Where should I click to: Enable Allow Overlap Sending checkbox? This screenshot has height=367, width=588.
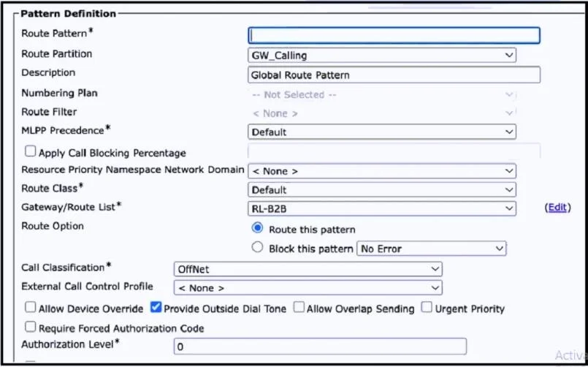(x=299, y=308)
